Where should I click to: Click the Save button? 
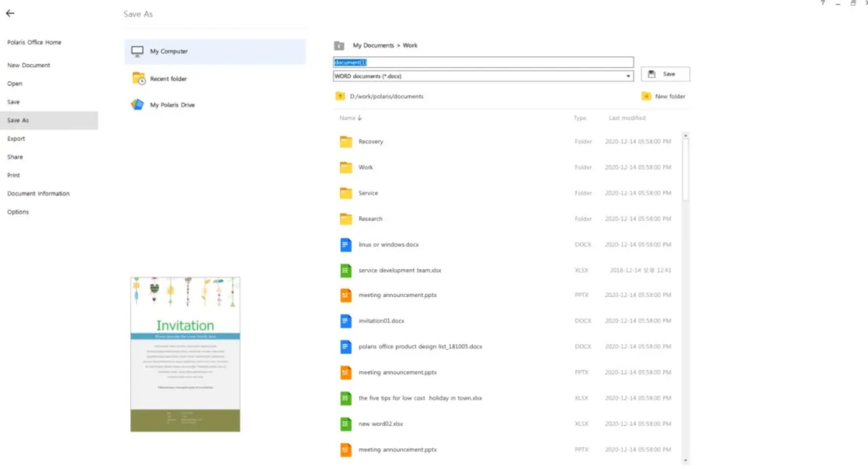[665, 74]
